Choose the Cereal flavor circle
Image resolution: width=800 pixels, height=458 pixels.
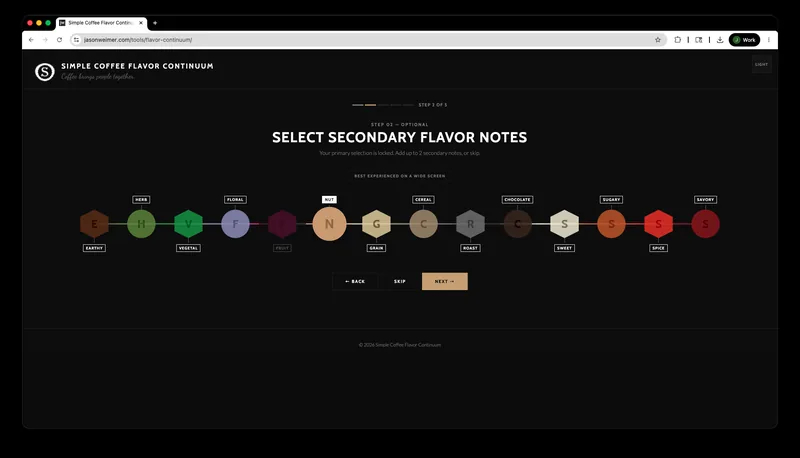coord(423,223)
